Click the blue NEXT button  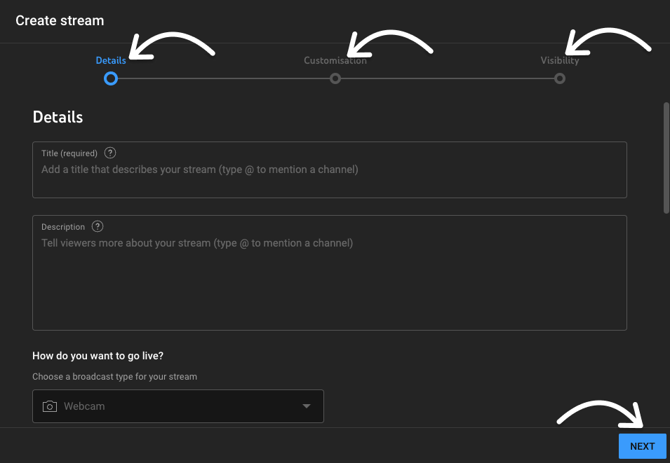[642, 446]
